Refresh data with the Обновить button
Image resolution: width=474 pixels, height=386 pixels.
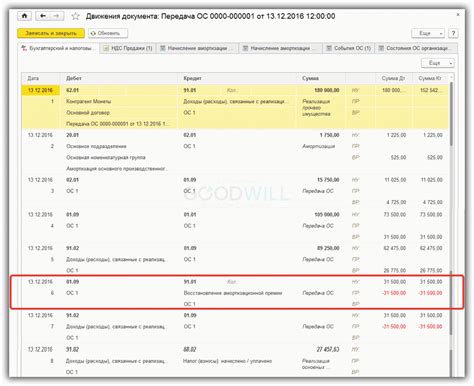[108, 33]
